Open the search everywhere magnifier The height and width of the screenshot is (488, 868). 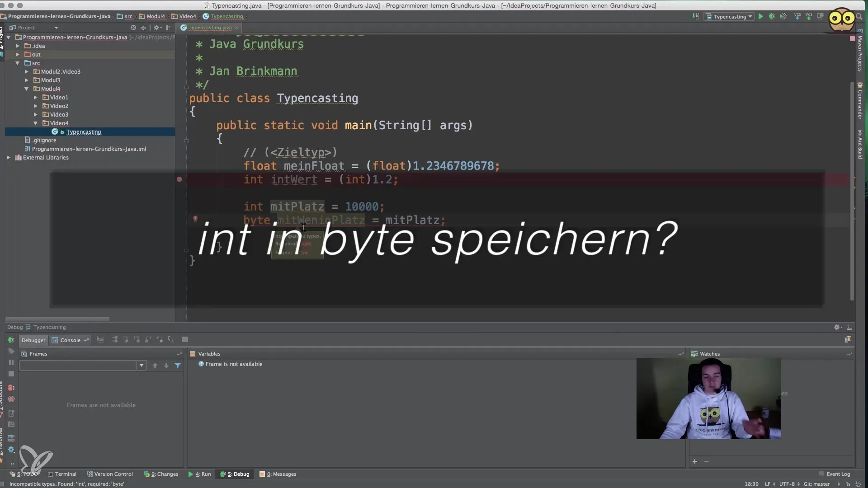pyautogui.click(x=859, y=16)
